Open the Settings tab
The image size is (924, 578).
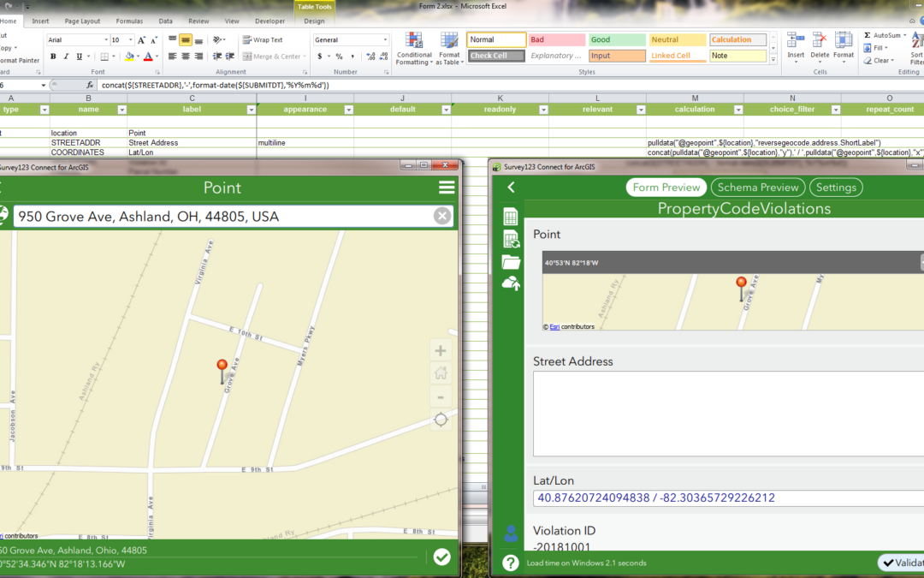(x=836, y=188)
